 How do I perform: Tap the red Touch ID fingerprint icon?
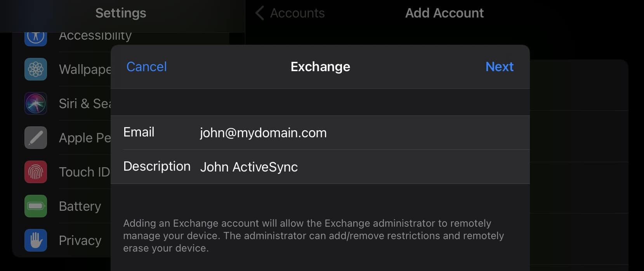coord(36,172)
